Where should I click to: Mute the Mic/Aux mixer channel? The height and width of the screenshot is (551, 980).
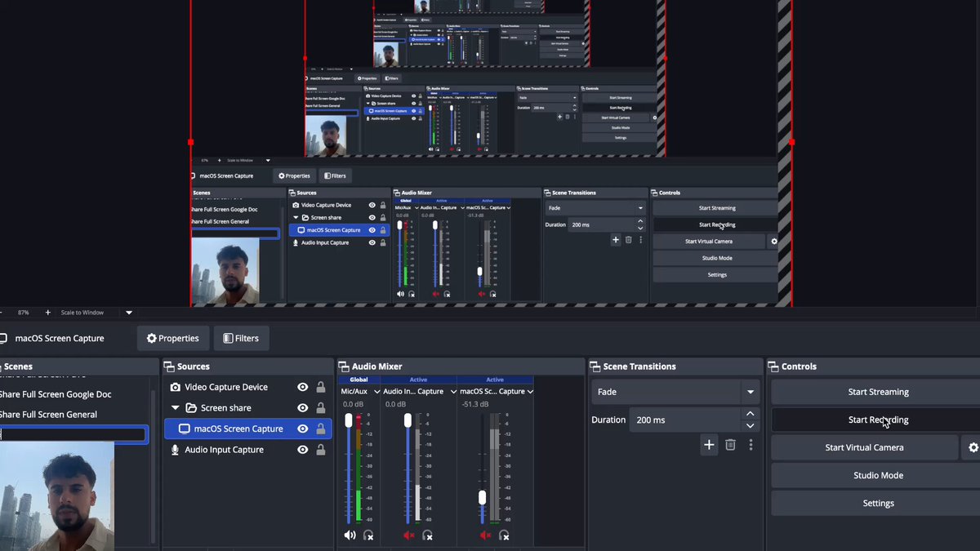pyautogui.click(x=350, y=535)
